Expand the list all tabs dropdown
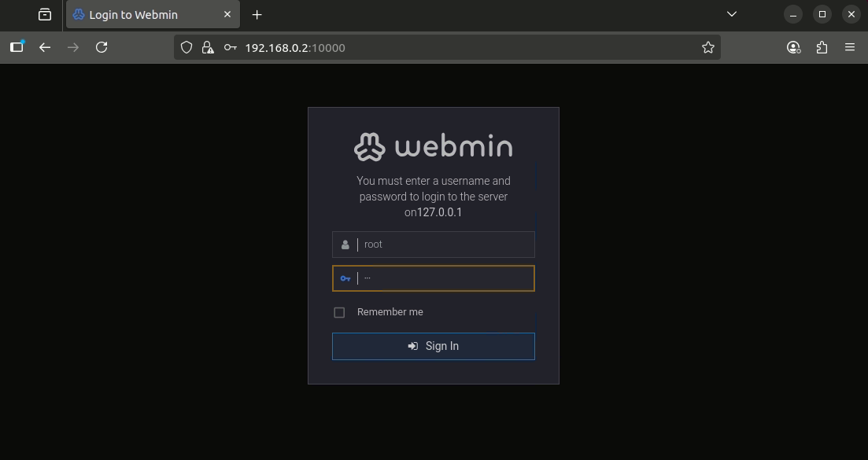868x460 pixels. [731, 14]
